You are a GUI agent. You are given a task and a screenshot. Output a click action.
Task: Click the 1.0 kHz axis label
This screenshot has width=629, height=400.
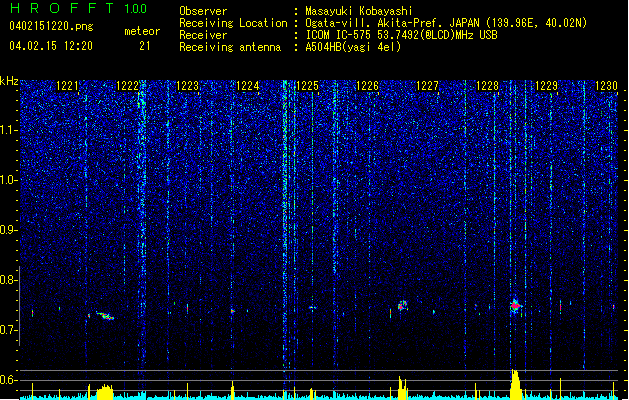click(x=9, y=180)
